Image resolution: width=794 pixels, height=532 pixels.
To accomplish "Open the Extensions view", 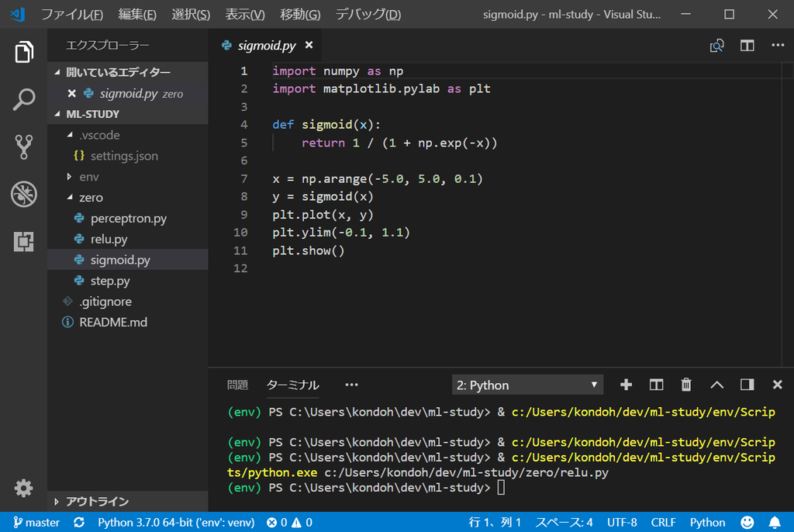I will click(24, 242).
